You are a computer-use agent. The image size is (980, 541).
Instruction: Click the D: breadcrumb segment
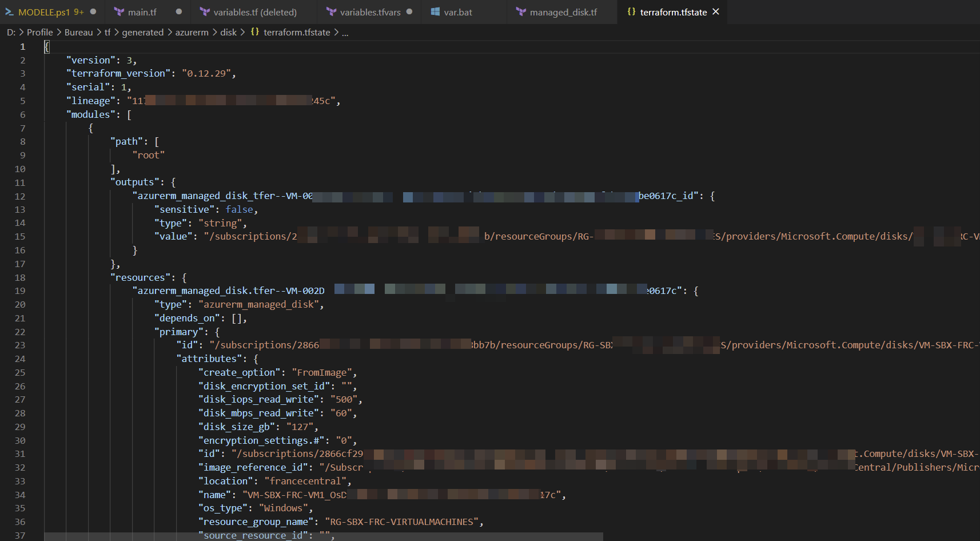[11, 33]
